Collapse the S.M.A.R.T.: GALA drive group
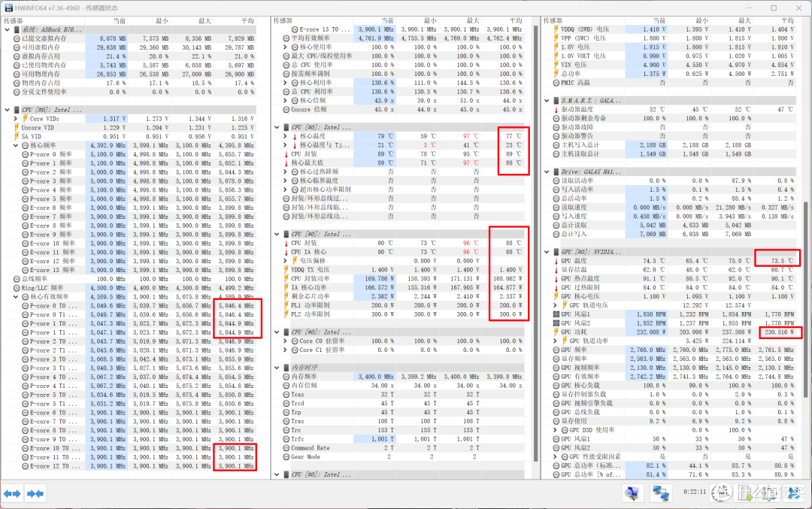Image resolution: width=812 pixels, height=509 pixels. click(547, 101)
